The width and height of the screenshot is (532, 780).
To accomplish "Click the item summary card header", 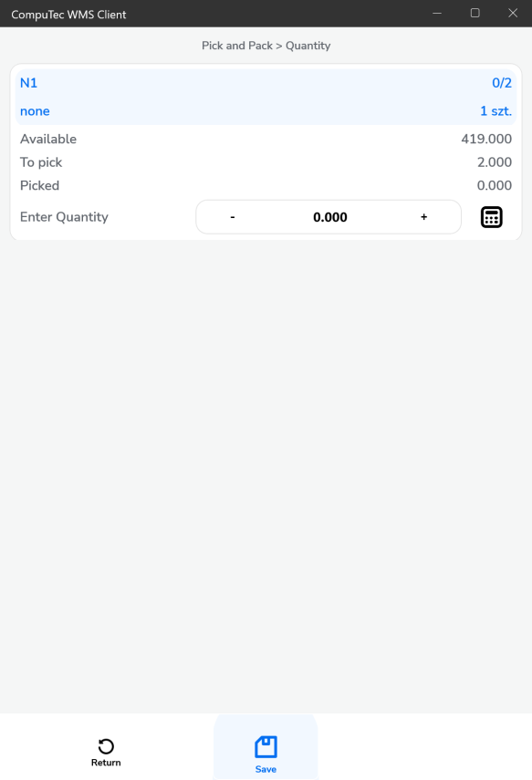I will point(266,97).
